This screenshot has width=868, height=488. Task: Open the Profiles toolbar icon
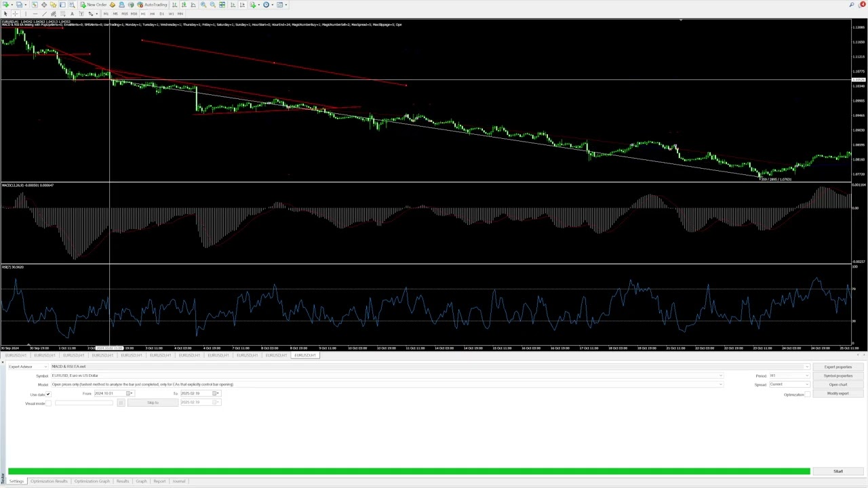(x=20, y=5)
